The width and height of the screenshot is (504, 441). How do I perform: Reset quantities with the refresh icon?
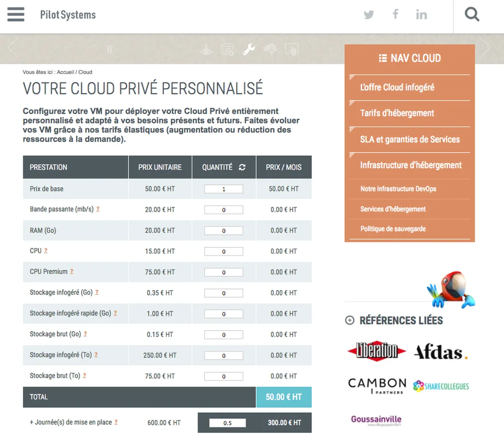[x=242, y=167]
